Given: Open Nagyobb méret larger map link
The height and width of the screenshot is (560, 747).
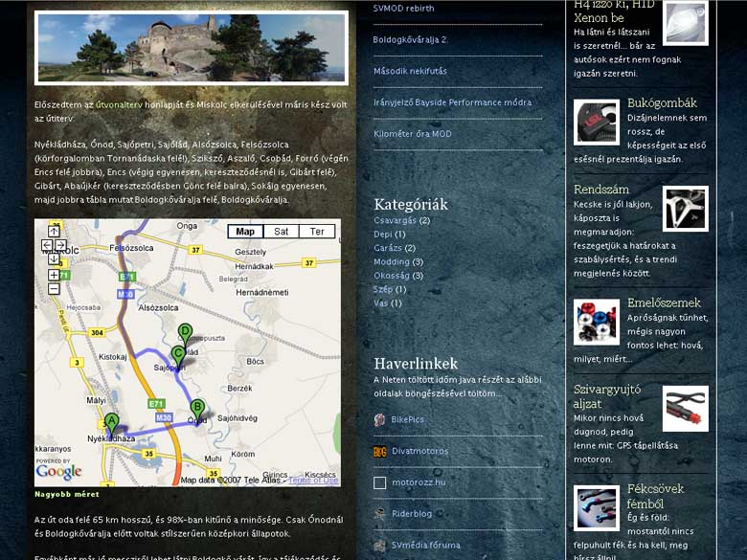Looking at the screenshot, I should (x=66, y=495).
